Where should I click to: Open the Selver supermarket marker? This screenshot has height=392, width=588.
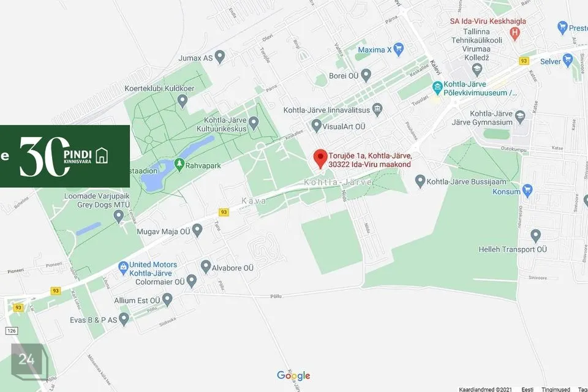pos(568,61)
